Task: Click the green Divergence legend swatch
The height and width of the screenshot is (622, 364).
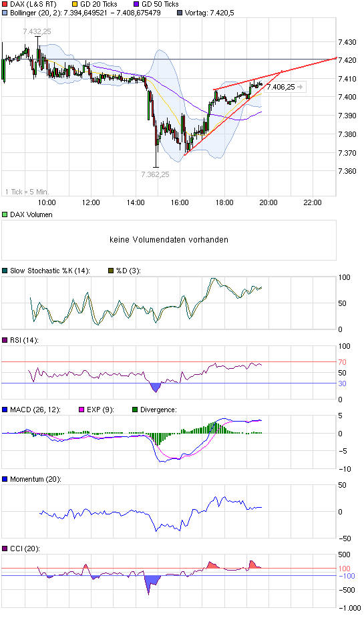Action: [x=135, y=410]
